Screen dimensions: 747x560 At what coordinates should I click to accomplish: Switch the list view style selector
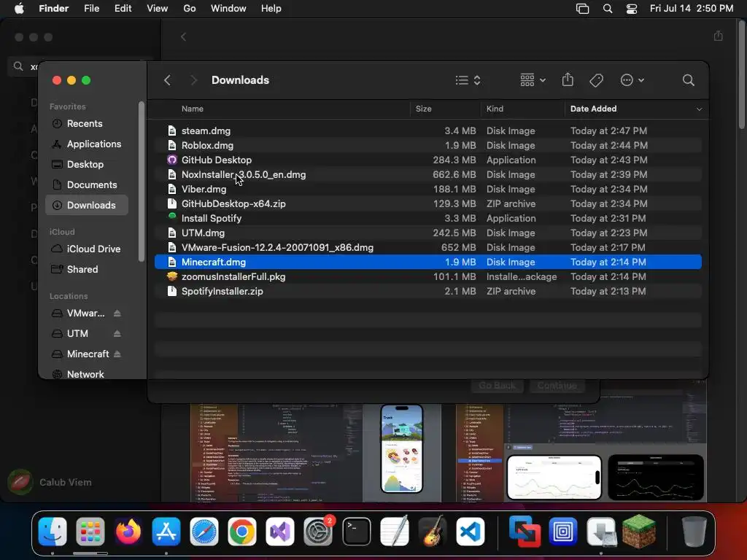468,80
